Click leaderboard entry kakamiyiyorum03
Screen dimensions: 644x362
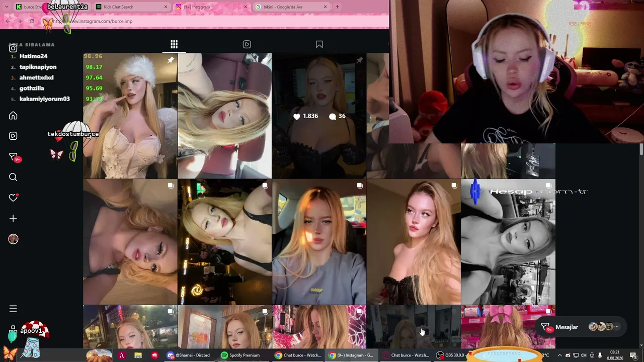click(44, 99)
